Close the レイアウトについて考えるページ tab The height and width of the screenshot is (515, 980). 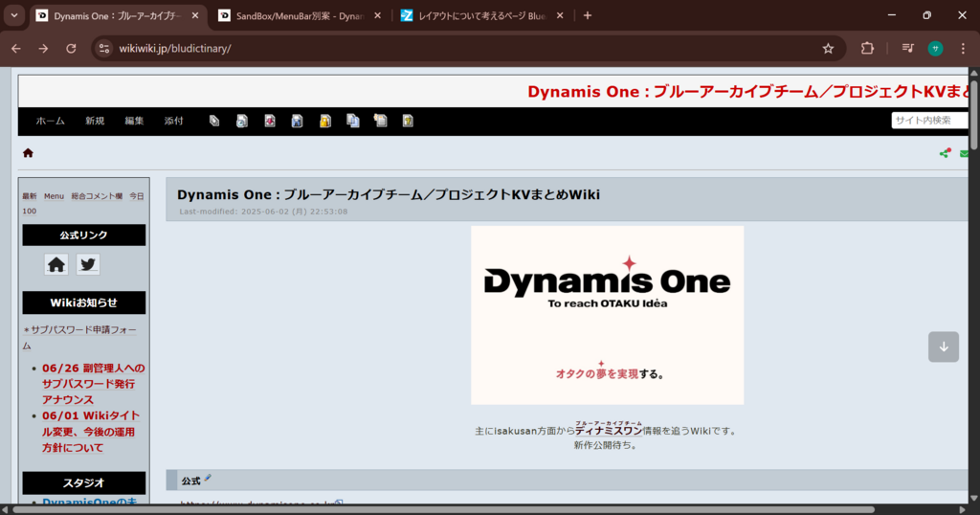pyautogui.click(x=560, y=15)
